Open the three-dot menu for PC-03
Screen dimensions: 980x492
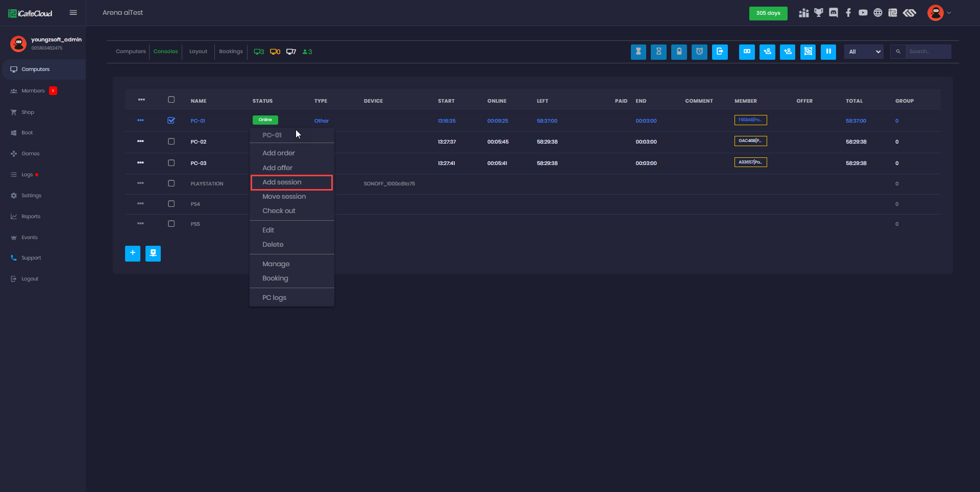pos(140,162)
